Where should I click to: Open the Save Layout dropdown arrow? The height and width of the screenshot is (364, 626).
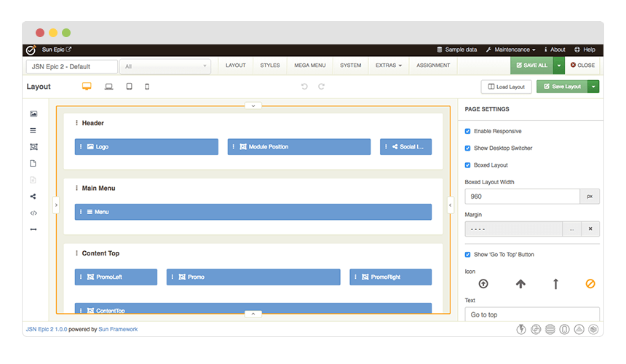pyautogui.click(x=594, y=87)
